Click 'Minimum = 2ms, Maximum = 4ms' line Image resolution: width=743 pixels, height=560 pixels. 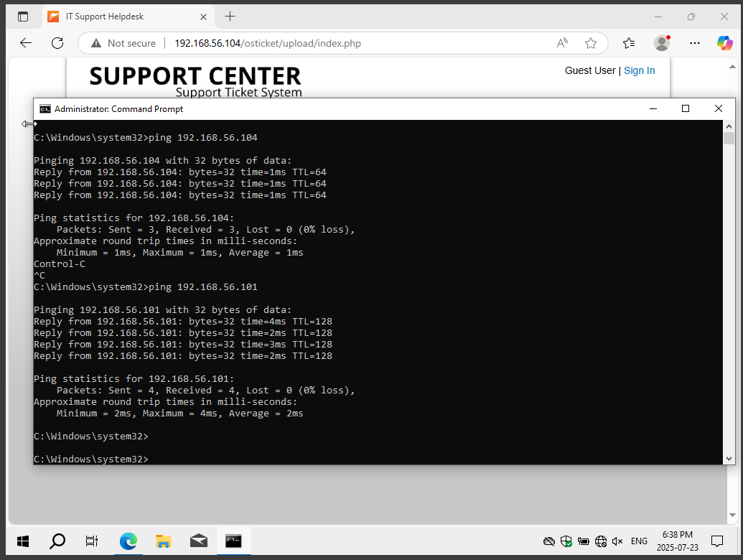click(180, 413)
